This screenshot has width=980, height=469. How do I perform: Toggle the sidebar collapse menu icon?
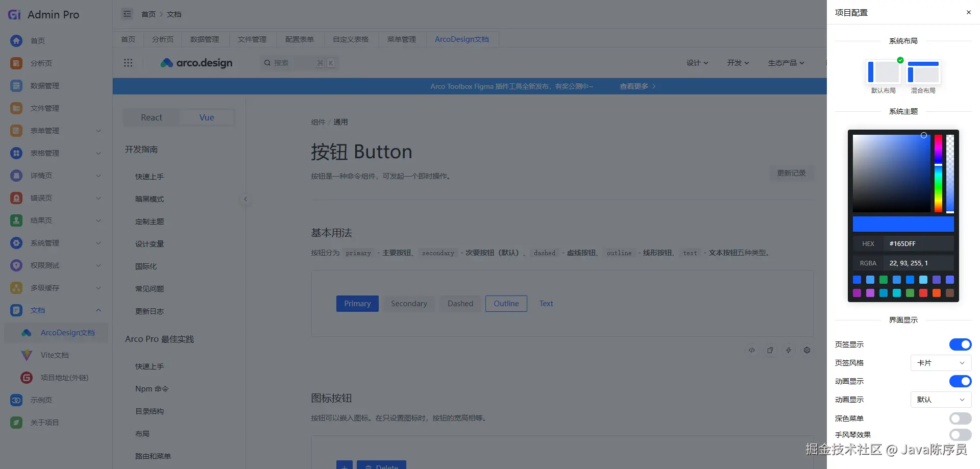point(127,14)
